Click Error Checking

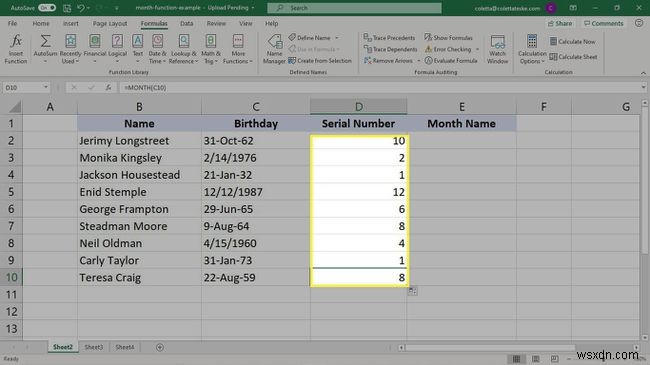[448, 49]
